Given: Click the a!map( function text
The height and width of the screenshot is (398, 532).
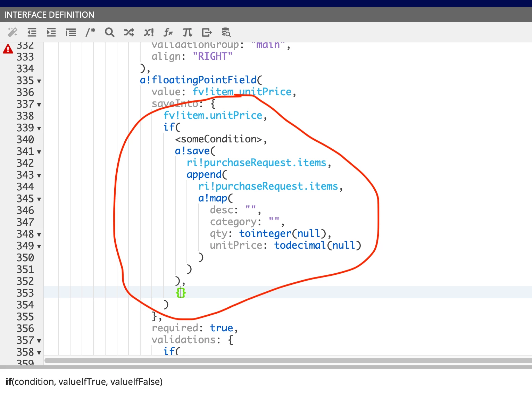Looking at the screenshot, I should pos(215,198).
